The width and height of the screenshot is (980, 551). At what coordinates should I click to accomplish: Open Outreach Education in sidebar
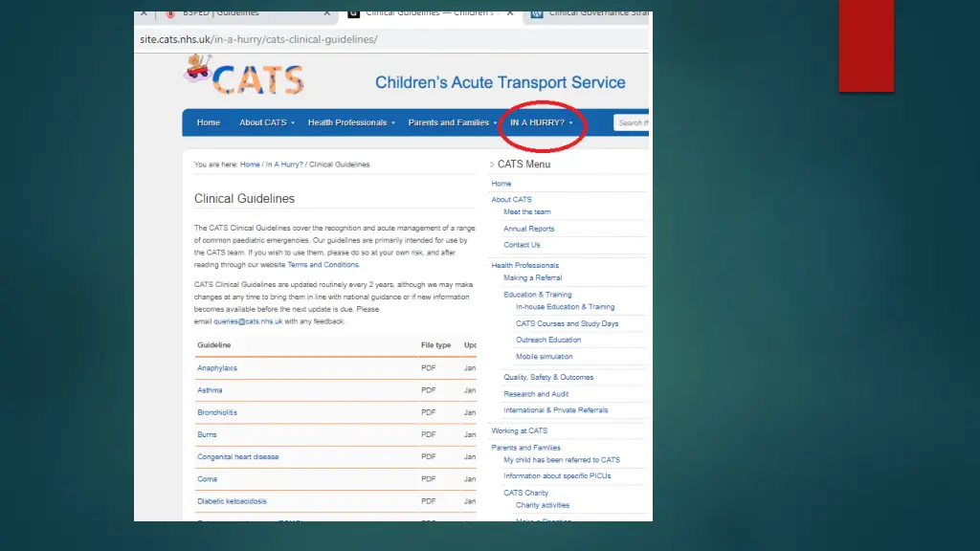(x=548, y=340)
